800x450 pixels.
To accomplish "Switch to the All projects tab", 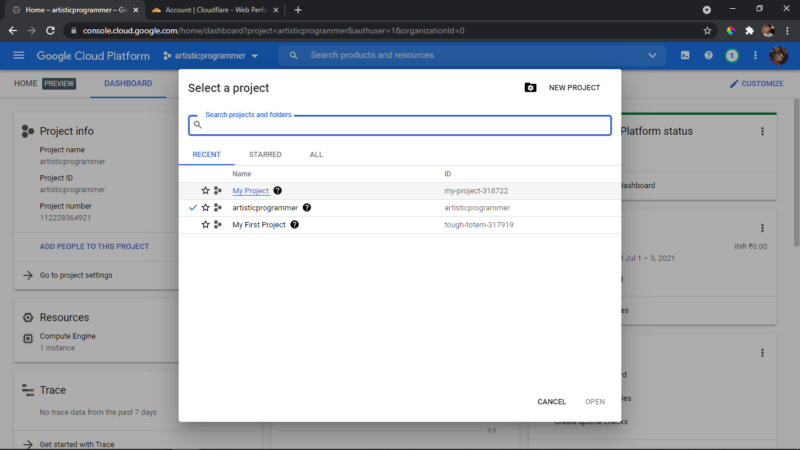I will pyautogui.click(x=316, y=155).
